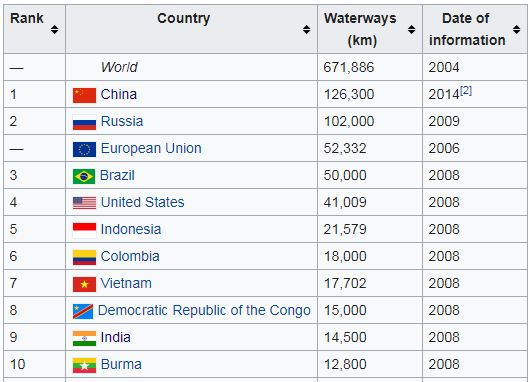
Task: Open citation [2] next to 2014
Action: (466, 90)
